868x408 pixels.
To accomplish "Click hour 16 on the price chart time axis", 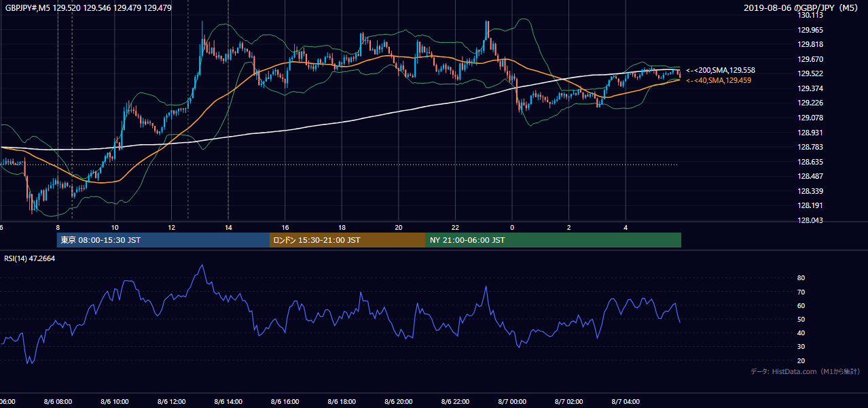I will click(285, 228).
